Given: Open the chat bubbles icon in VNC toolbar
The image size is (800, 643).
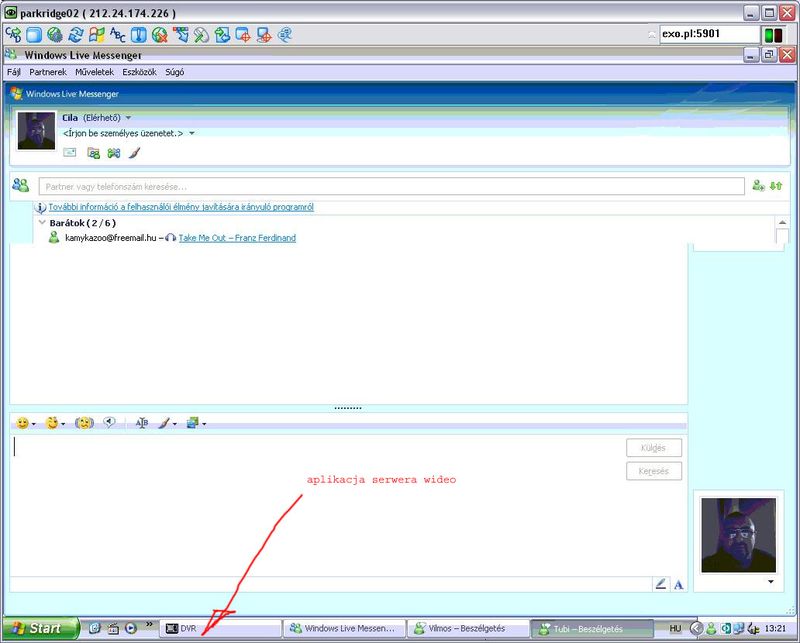Looking at the screenshot, I should click(x=285, y=35).
